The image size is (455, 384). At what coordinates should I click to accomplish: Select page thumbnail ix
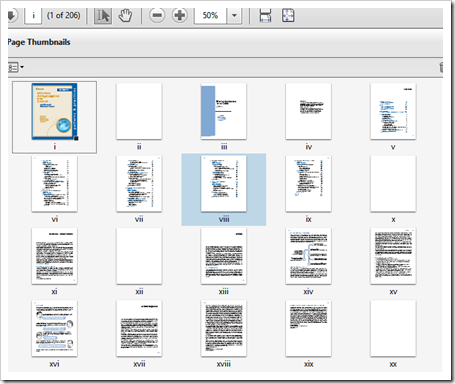[x=308, y=184]
